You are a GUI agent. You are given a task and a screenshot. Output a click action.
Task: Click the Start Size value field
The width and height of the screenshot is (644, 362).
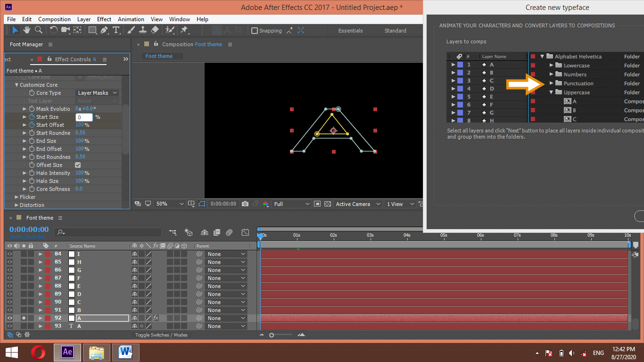point(84,117)
